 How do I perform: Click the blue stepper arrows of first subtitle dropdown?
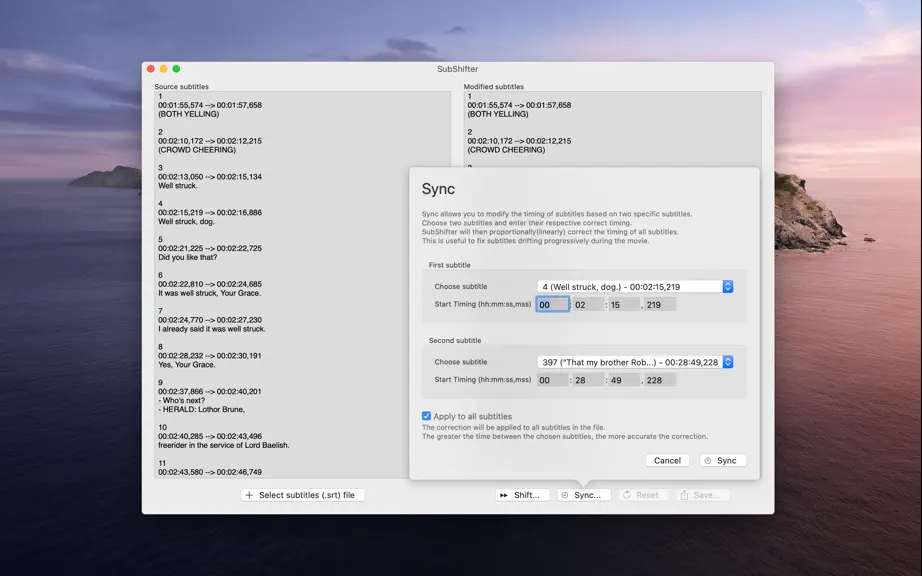tap(728, 287)
